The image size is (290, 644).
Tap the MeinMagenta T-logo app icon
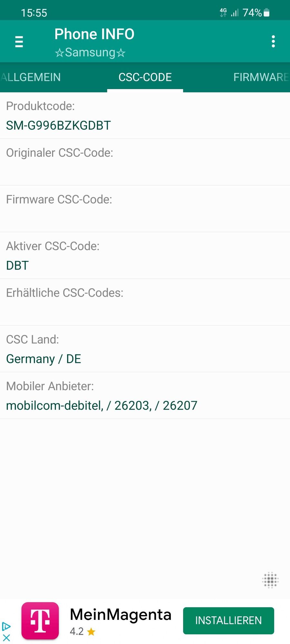click(x=40, y=620)
